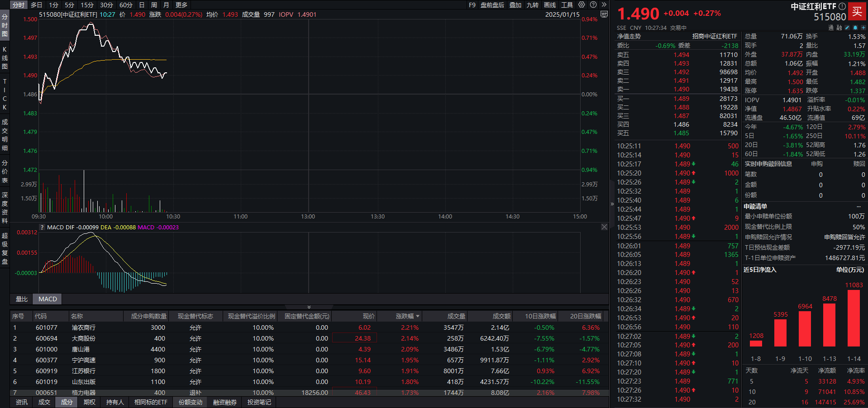The image size is (868, 408).
Task: Sort by the 涨跌幅 column dropdown arrow
Action: [417, 317]
